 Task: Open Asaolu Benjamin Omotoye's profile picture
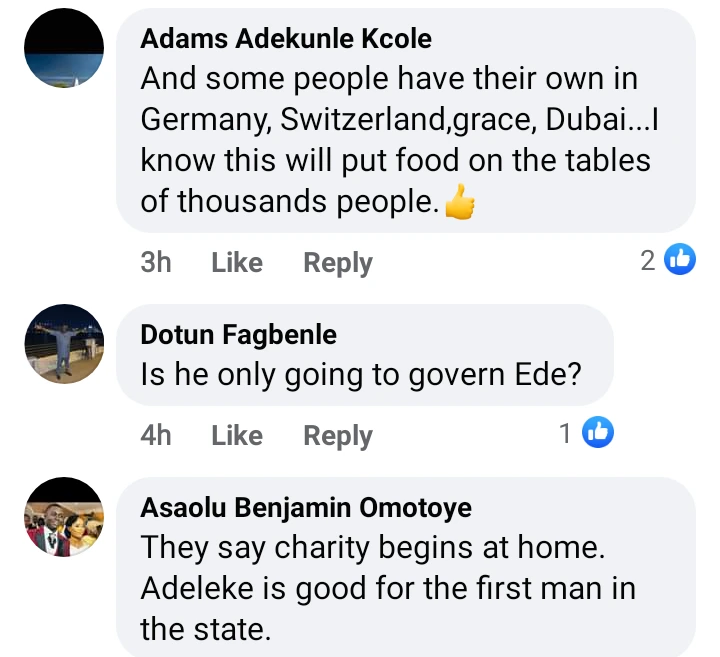pos(63,516)
